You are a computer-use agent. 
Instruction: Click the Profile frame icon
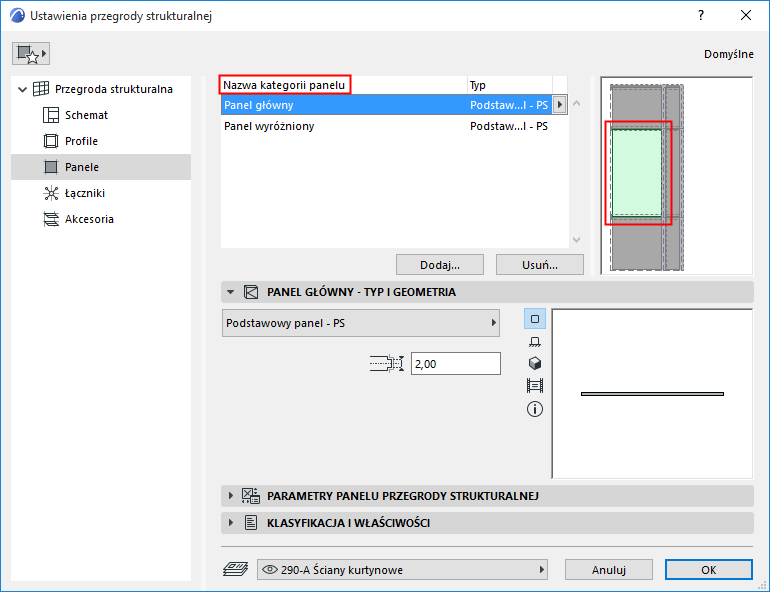coord(51,141)
